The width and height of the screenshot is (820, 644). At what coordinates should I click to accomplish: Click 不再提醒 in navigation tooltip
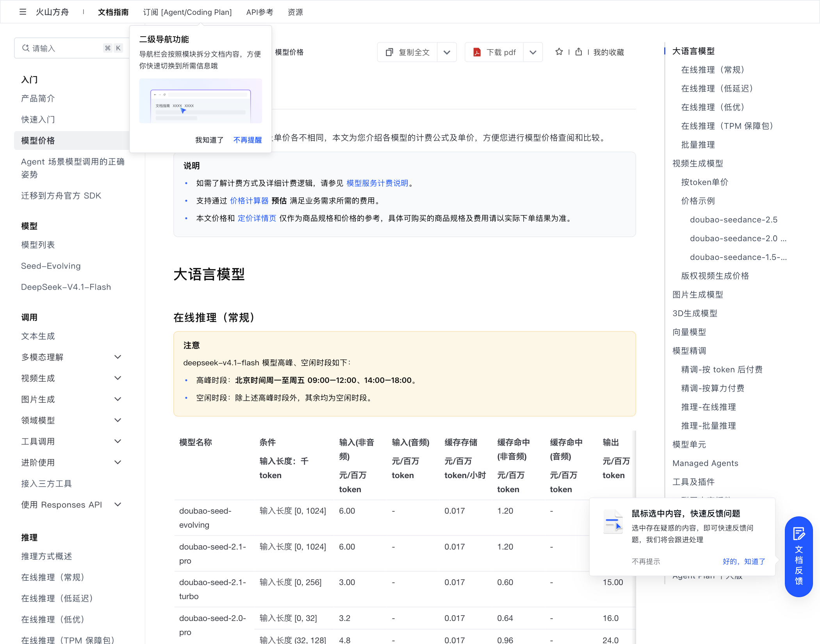click(x=248, y=140)
